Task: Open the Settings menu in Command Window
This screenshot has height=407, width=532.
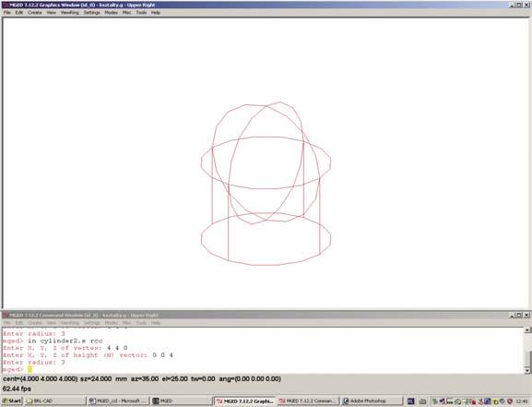Action: pos(91,323)
